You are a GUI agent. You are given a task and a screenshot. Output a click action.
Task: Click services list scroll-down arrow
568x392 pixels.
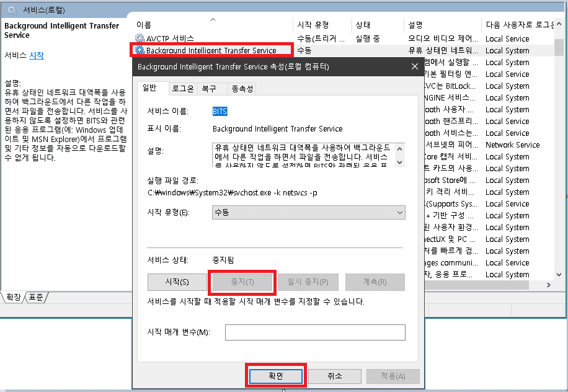559,275
